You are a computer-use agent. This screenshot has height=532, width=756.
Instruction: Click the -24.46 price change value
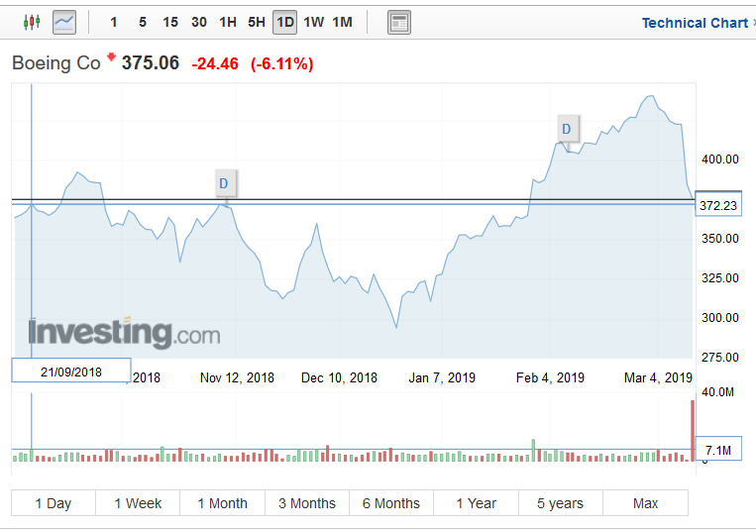click(x=215, y=63)
